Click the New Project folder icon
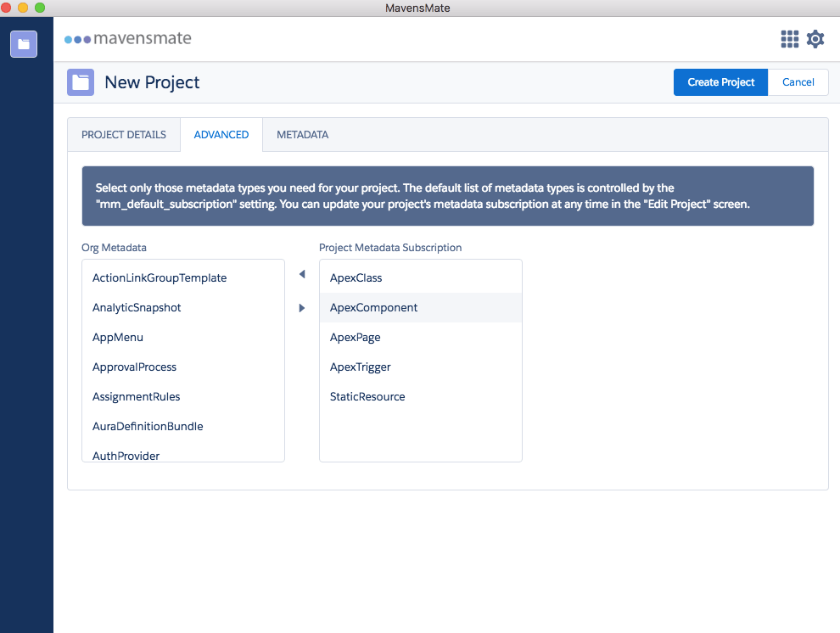 point(81,82)
